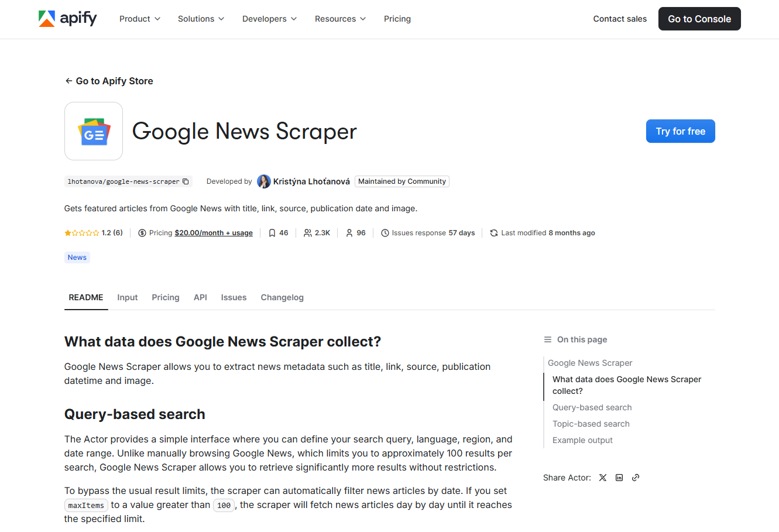Expand the Solutions menu

point(201,19)
